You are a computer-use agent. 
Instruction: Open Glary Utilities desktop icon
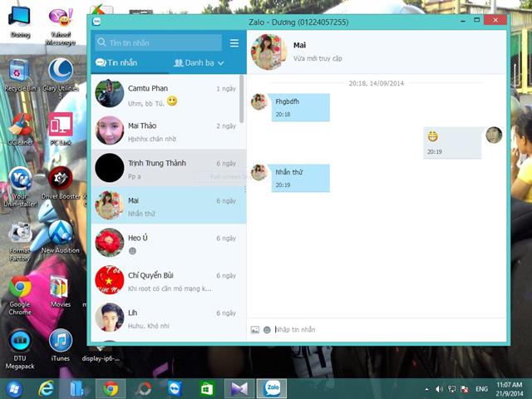pos(61,79)
